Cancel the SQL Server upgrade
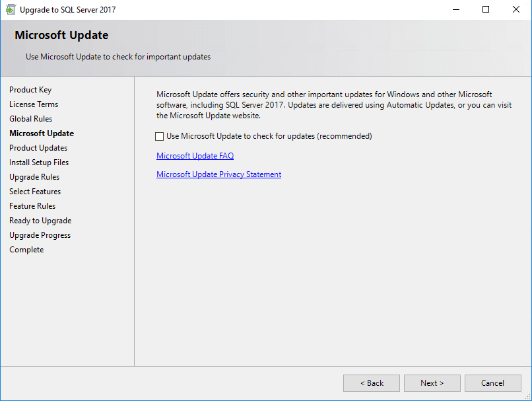 tap(492, 383)
